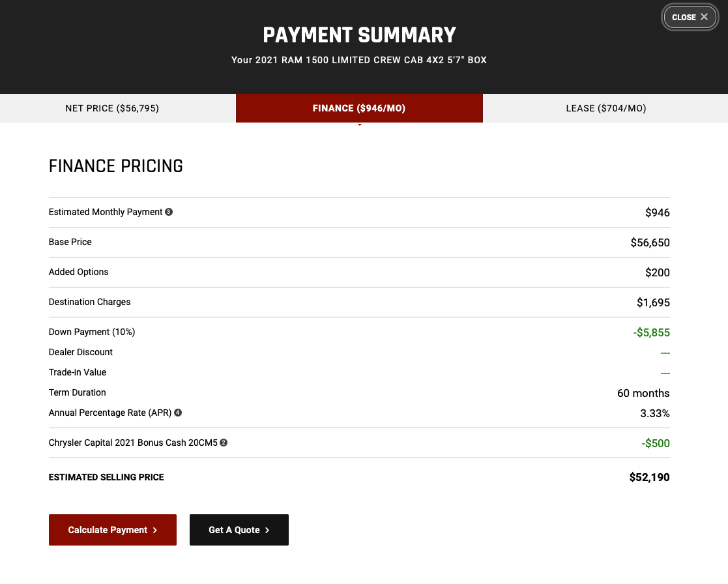This screenshot has width=728, height=584.
Task: Click the Base Price label
Action: [70, 242]
